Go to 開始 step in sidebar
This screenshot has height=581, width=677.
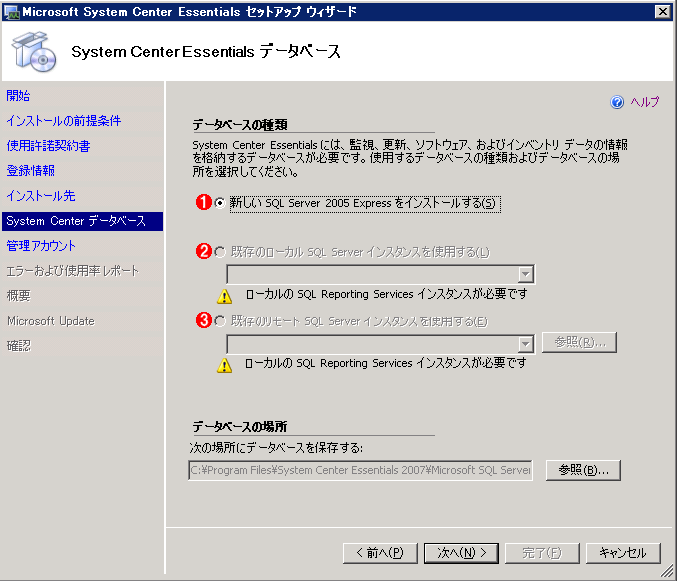point(18,96)
